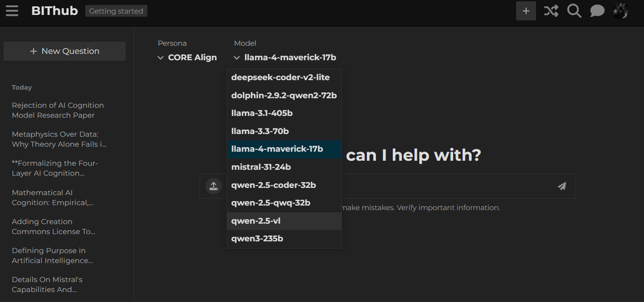This screenshot has width=644, height=302.
Task: Open Rejection of AI Cognition chat
Action: 58,110
